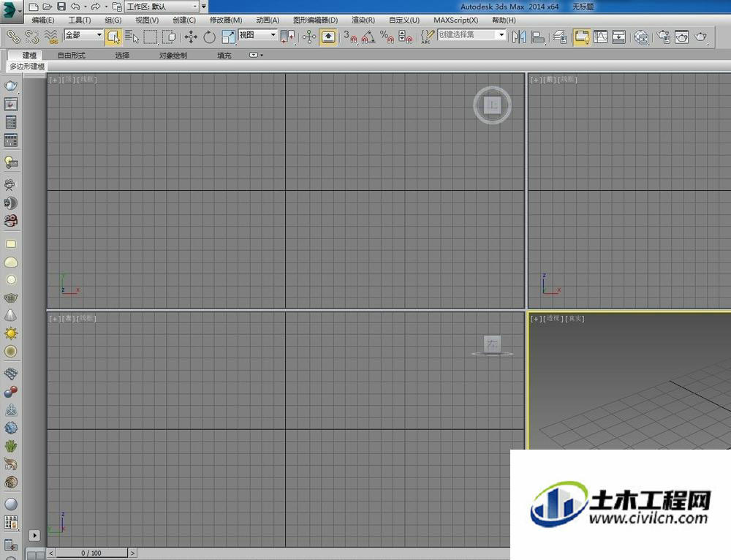This screenshot has width=731, height=560.
Task: Open the 渲染(R) menu
Action: 363,20
